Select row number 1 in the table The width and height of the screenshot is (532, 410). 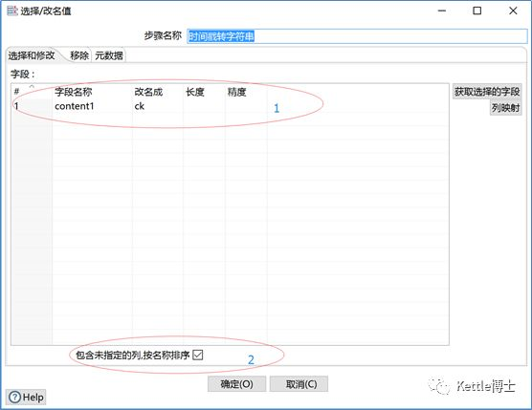click(32, 106)
